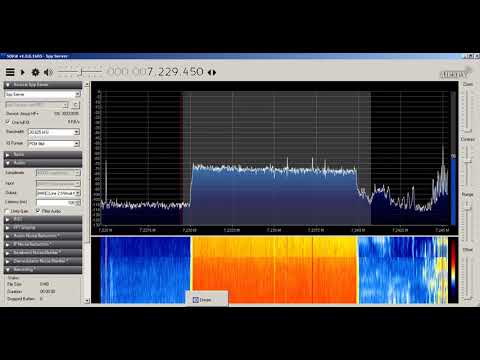This screenshot has height=360, width=480.
Task: Click the C connect button
Action: coord(76,105)
